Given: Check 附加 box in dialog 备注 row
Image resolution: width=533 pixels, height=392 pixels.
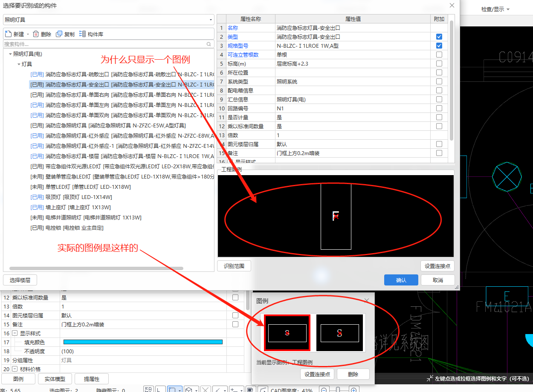Looking at the screenshot, I should pos(439,153).
